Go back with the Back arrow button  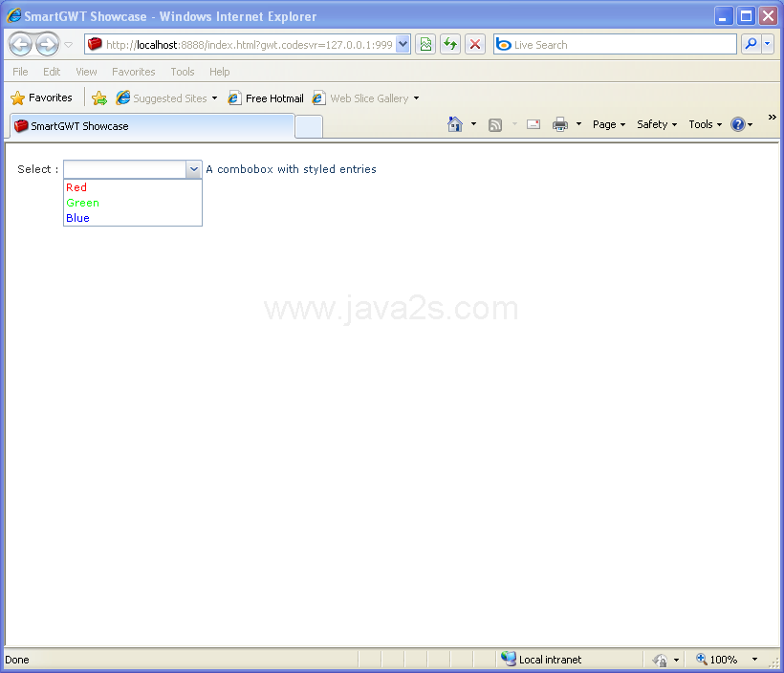(x=20, y=45)
